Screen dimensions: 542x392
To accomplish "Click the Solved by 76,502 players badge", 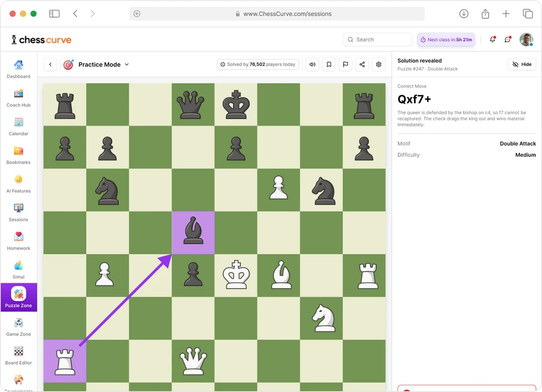I will pos(258,64).
